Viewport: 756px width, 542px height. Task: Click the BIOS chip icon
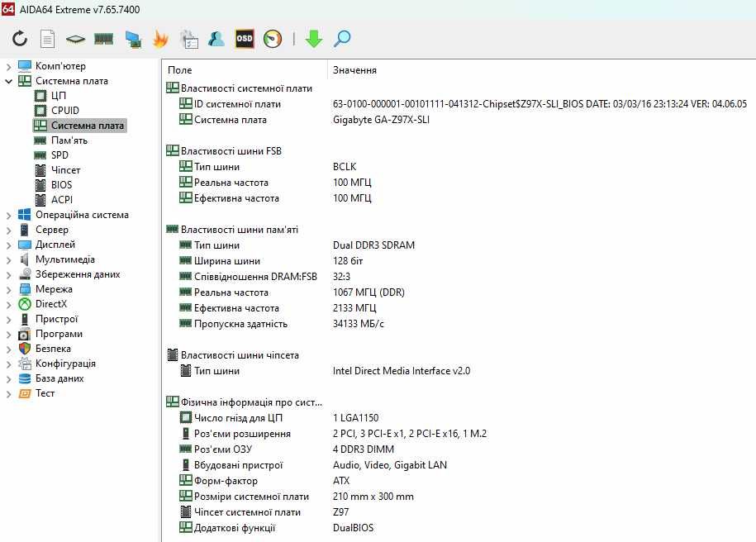40,185
